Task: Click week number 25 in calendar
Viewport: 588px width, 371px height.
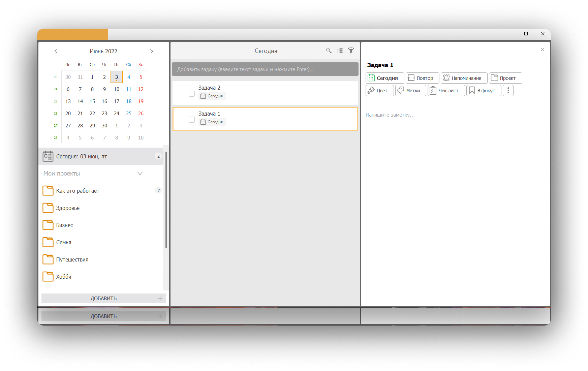Action: (56, 101)
